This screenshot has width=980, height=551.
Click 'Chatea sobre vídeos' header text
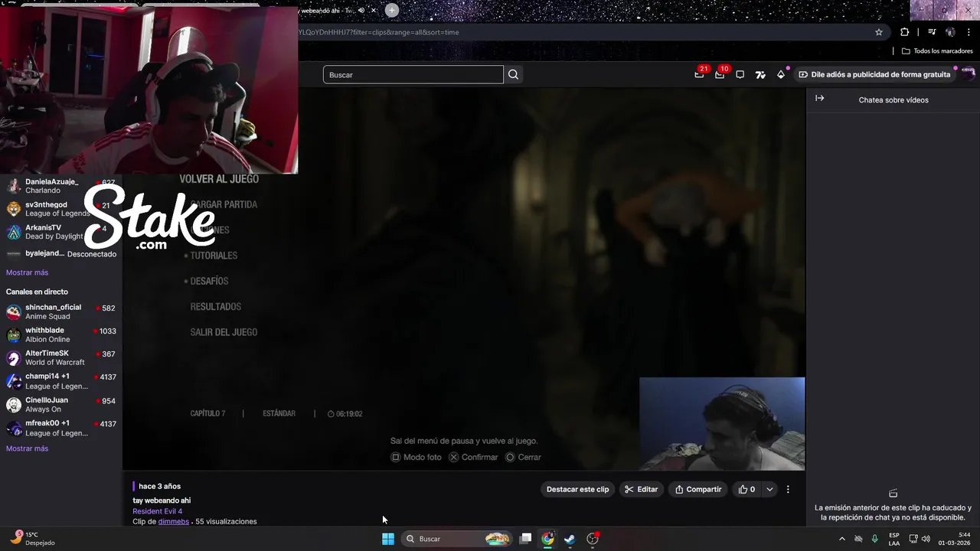pyautogui.click(x=893, y=100)
